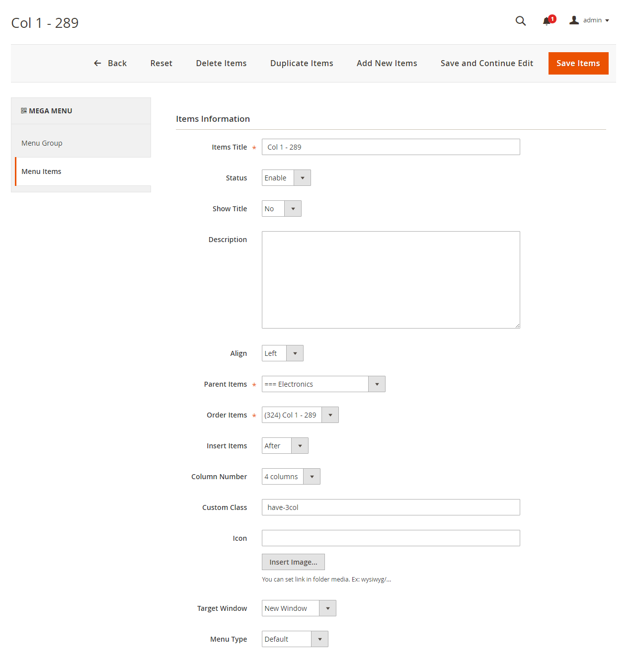Open notifications bell with red badge

[x=549, y=20]
